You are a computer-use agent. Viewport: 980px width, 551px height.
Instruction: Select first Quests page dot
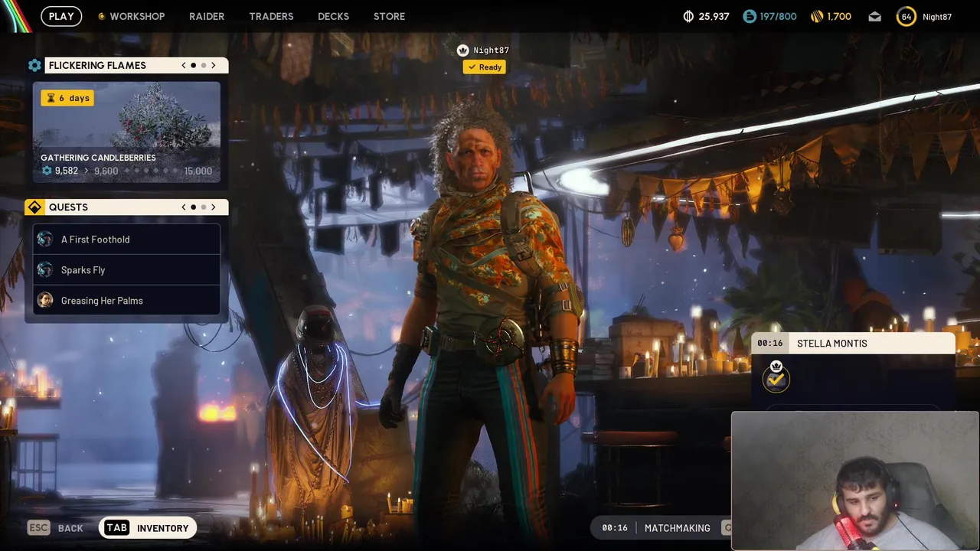[x=194, y=207]
